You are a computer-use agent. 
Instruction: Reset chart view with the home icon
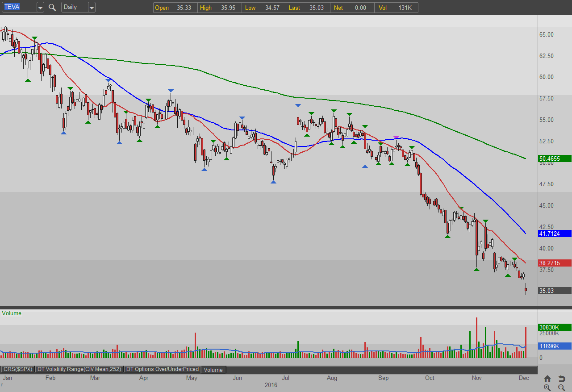(547, 379)
